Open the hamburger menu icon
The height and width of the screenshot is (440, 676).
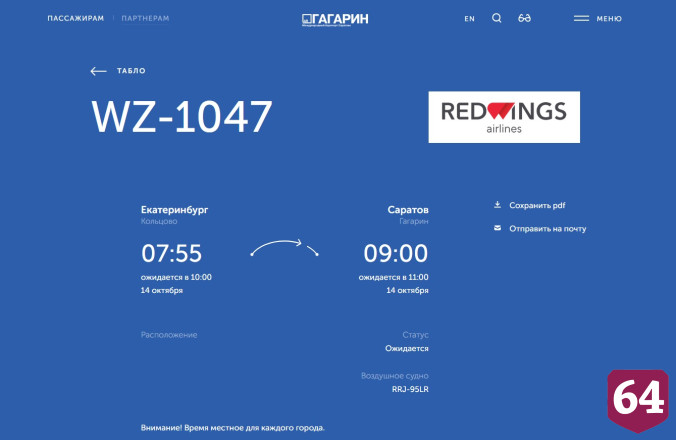(581, 18)
